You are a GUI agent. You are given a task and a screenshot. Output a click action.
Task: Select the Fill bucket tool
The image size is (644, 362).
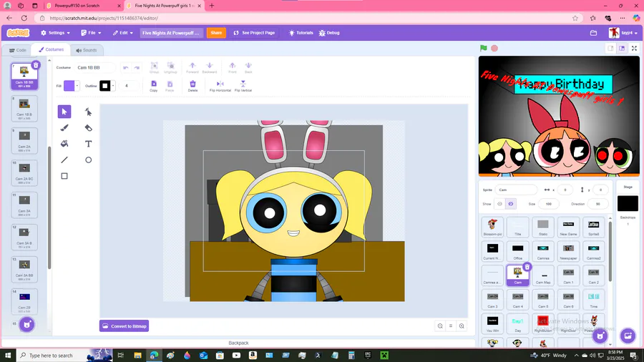coord(64,144)
